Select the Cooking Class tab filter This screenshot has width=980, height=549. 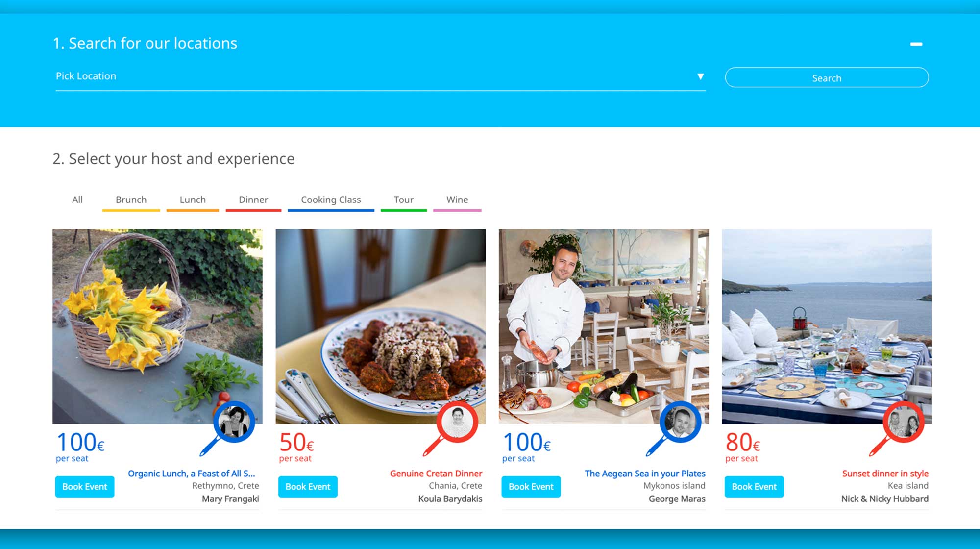[x=330, y=200]
